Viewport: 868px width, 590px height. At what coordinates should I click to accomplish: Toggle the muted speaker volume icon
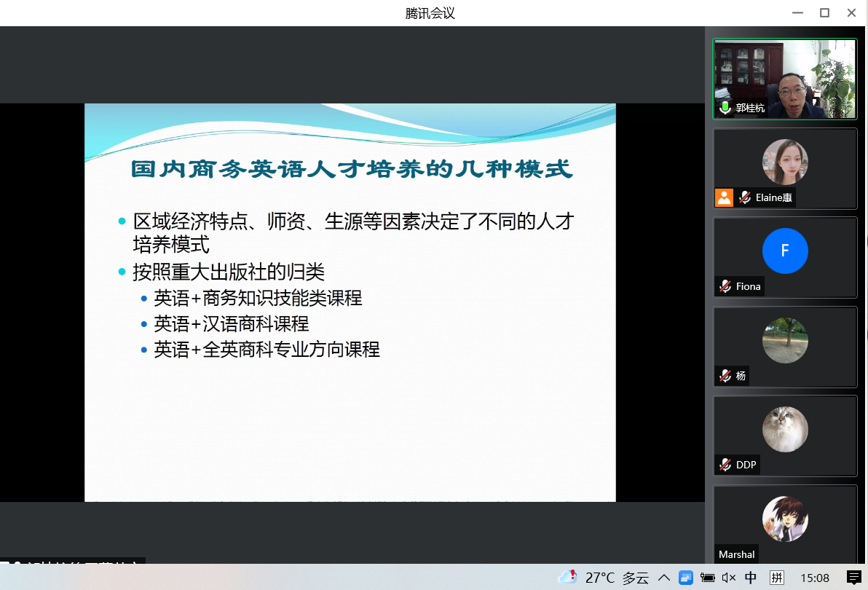[729, 578]
